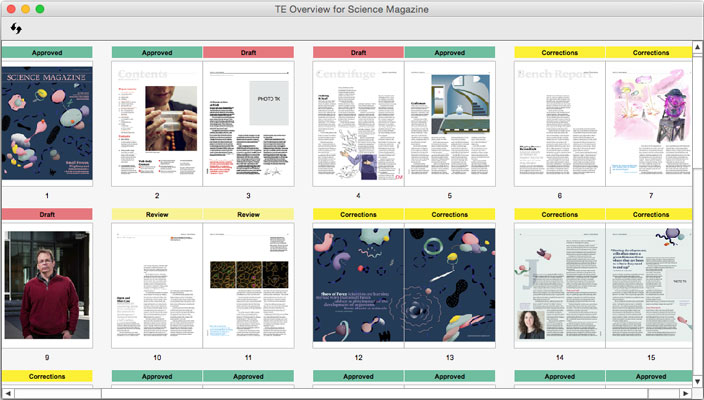This screenshot has height=400, width=704.
Task: Click page number 3 label
Action: (248, 195)
